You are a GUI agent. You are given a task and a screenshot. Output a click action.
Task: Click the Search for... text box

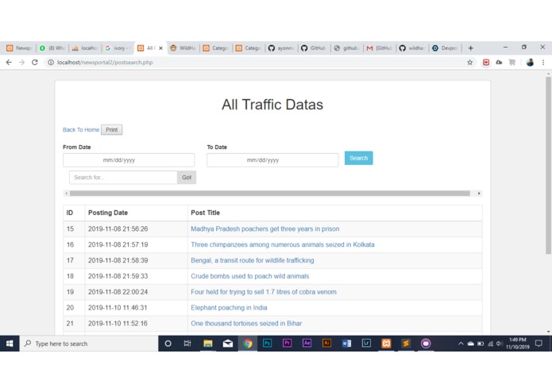pos(123,178)
